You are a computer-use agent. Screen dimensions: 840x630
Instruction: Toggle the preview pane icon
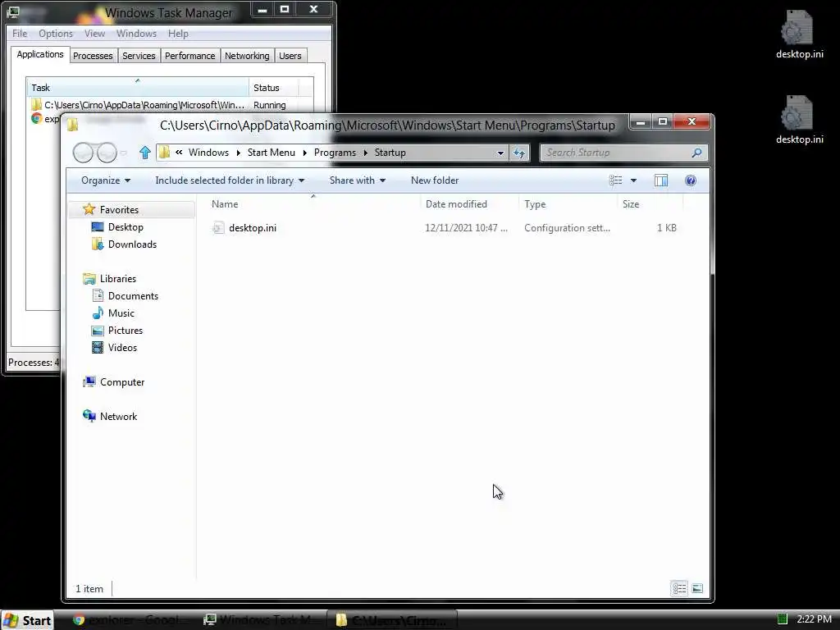(661, 180)
